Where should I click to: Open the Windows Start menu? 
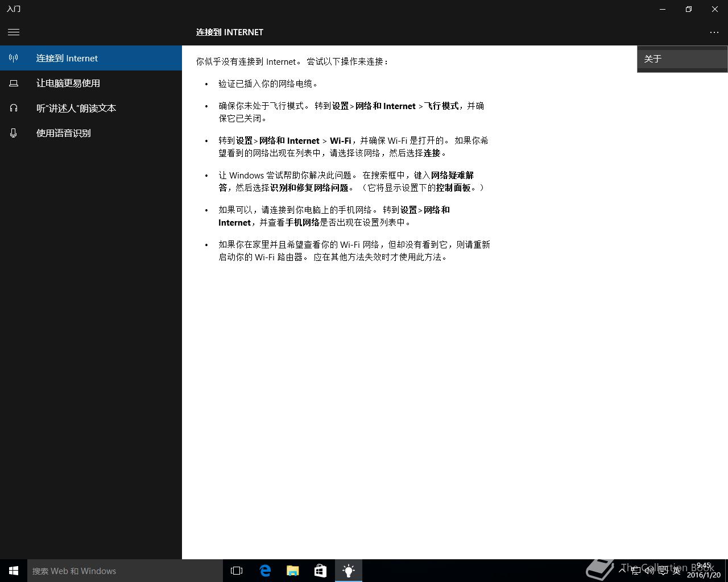click(x=14, y=571)
